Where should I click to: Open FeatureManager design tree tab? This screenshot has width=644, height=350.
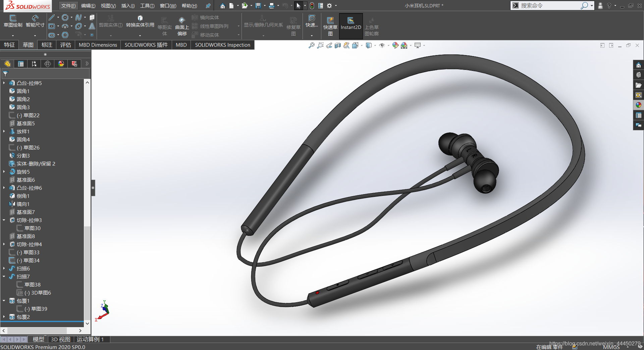click(x=7, y=64)
